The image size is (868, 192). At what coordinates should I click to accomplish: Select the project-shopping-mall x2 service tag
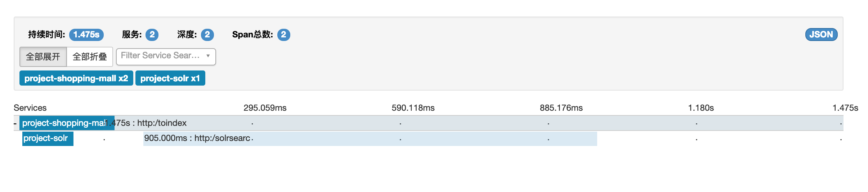(76, 78)
